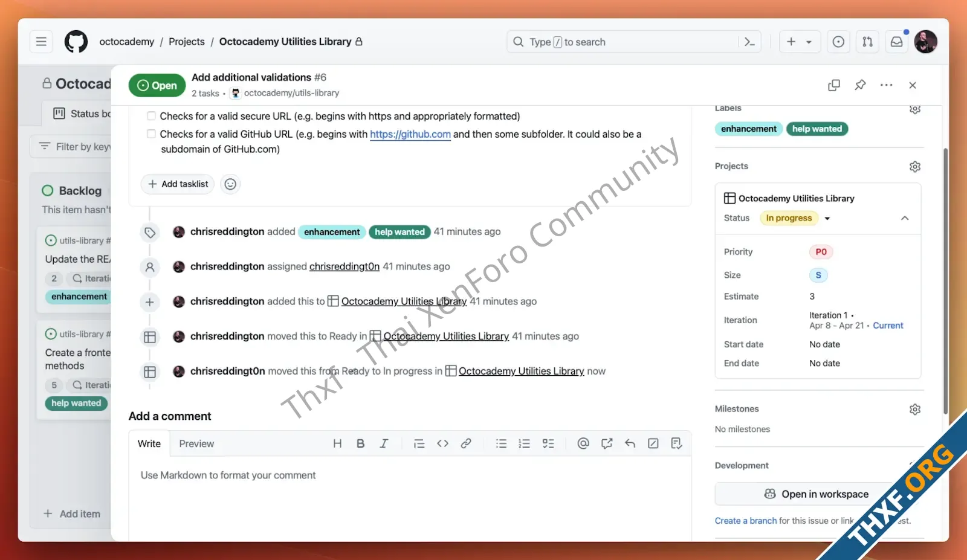Click the Create a branch link
967x560 pixels.
tap(746, 521)
